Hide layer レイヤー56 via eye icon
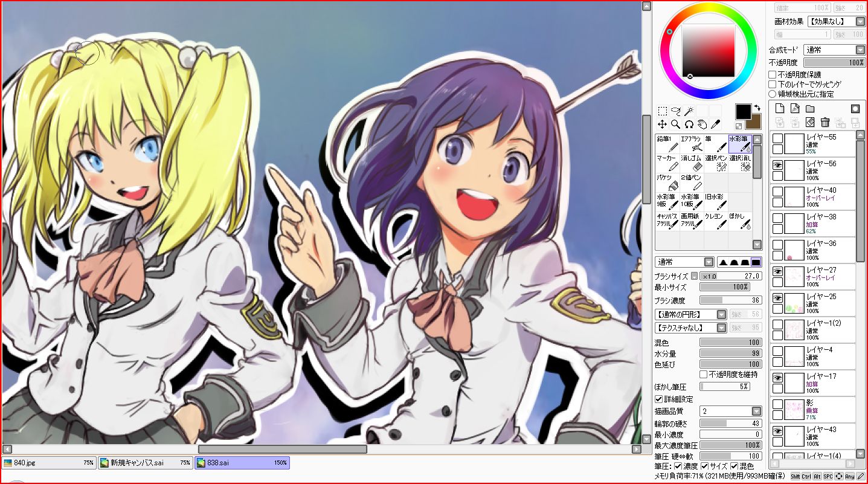The height and width of the screenshot is (484, 868). point(777,164)
